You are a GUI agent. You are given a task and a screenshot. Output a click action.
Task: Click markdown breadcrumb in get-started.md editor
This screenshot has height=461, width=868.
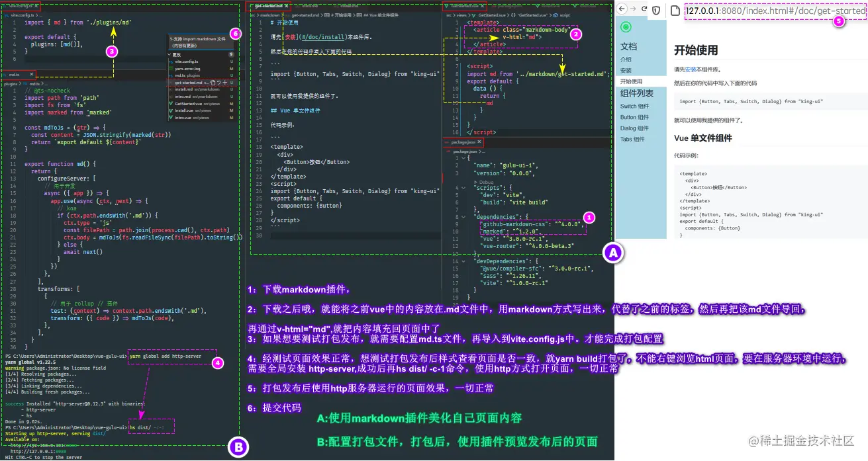pos(269,15)
